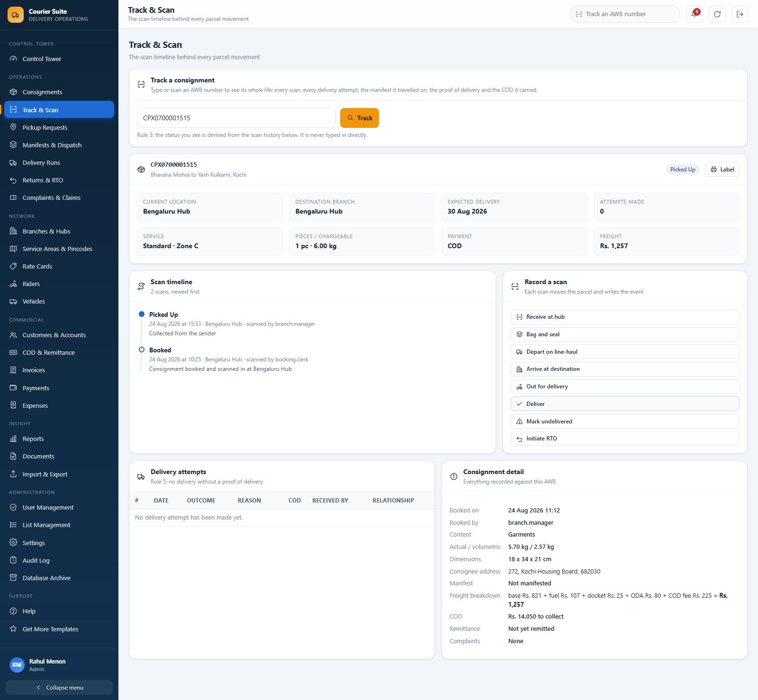Click Mark undelivered button
Viewport: 758px width, 700px height.
(625, 422)
